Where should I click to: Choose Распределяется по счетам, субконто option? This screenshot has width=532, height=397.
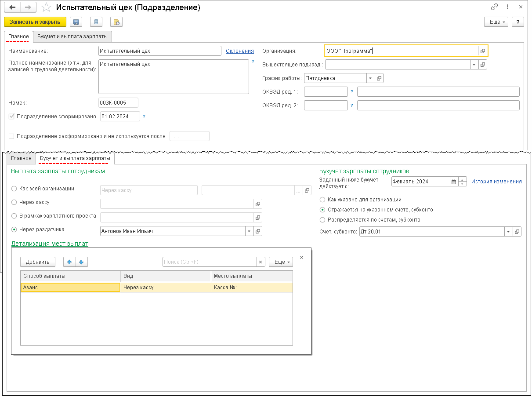(323, 220)
